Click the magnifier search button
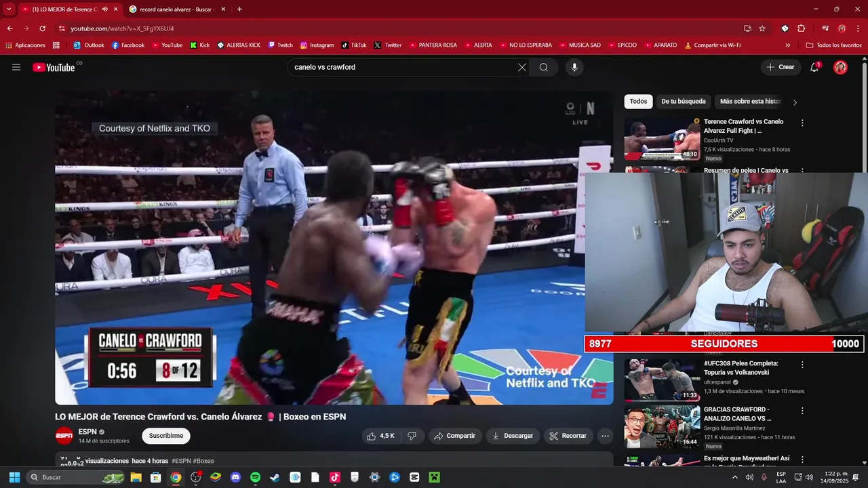 [544, 67]
